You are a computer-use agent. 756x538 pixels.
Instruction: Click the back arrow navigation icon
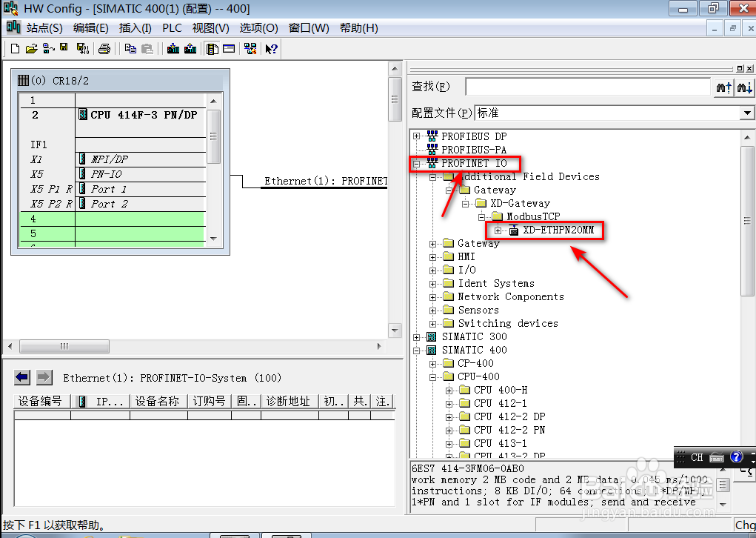coord(22,377)
